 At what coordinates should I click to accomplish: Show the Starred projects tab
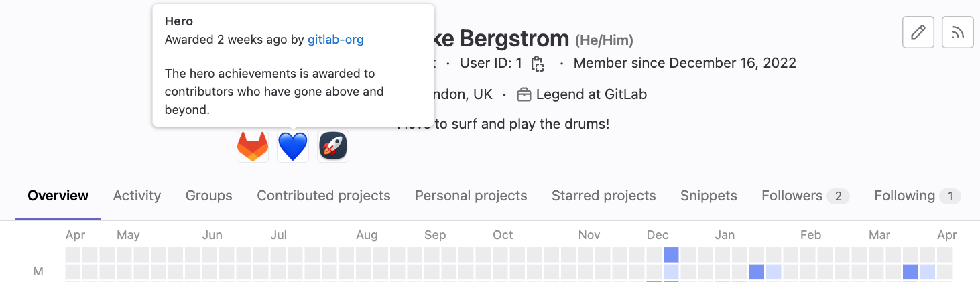[603, 196]
